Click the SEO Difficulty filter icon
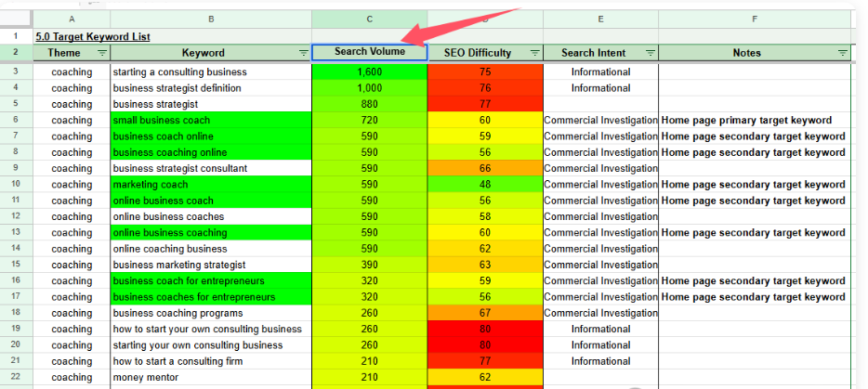 point(534,53)
